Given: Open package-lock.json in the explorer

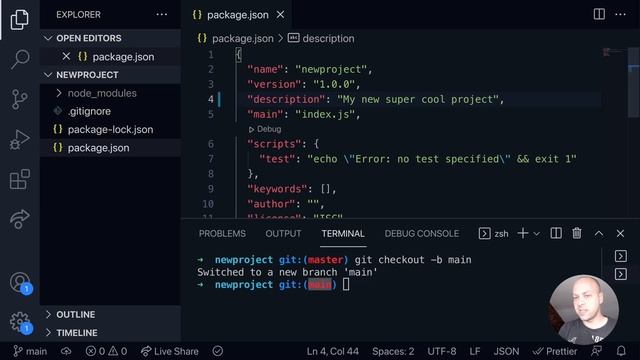Looking at the screenshot, I should tap(111, 129).
